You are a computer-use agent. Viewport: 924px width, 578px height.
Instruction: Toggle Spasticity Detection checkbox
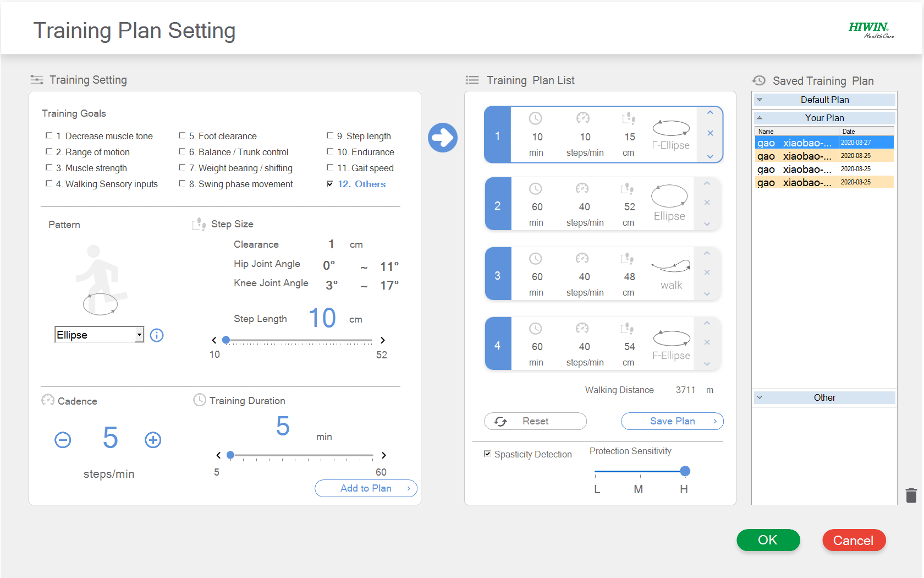coord(487,454)
